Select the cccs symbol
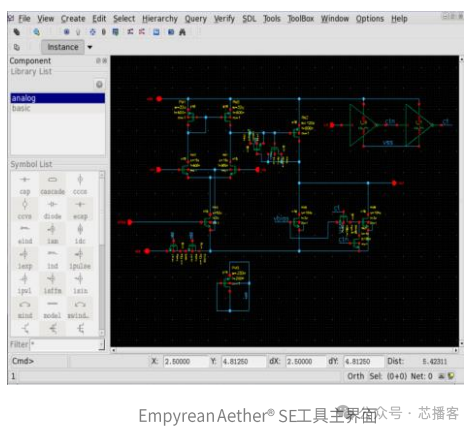This screenshot has width=474, height=432. click(80, 185)
